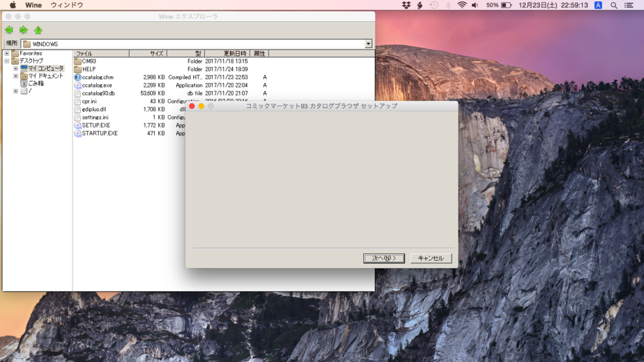Viewport: 644px width, 362px height.
Task: Select the settings.ini file icon
Action: coord(77,118)
